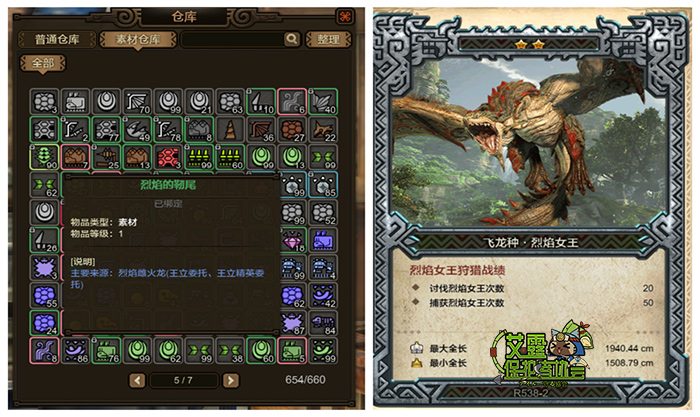Click the search magnifier icon

coord(292,39)
